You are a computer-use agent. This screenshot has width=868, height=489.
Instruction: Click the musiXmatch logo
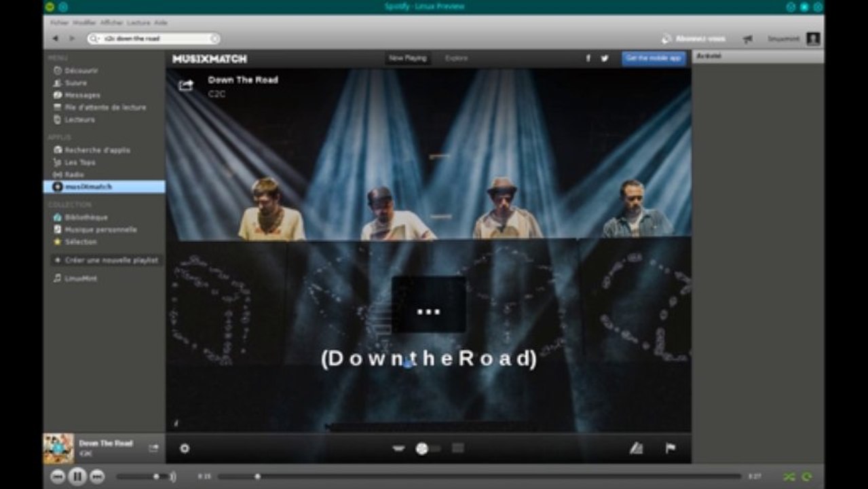click(x=210, y=58)
